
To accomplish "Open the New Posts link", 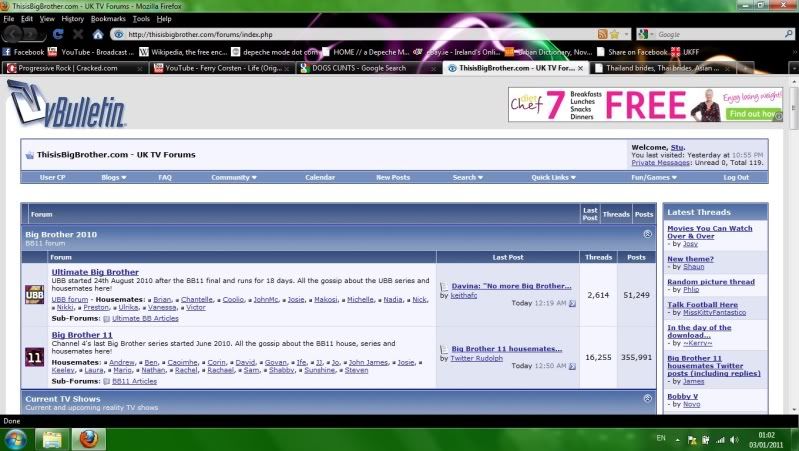I will [x=393, y=177].
